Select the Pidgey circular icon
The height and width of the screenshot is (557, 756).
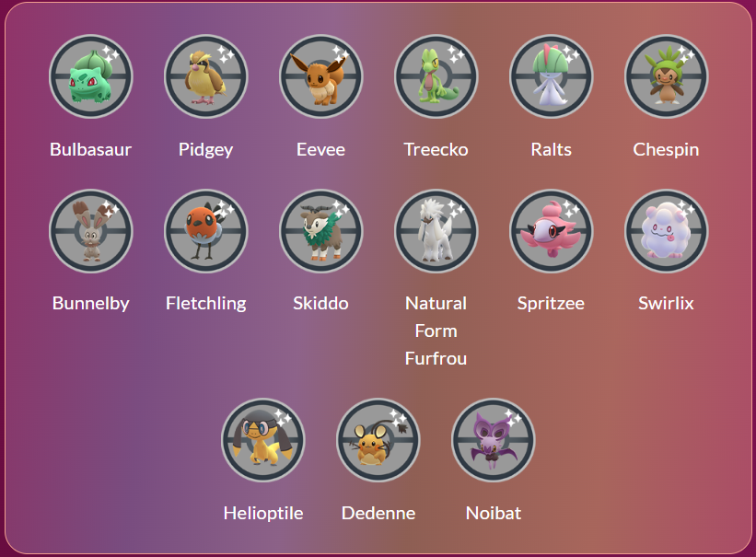pos(205,77)
